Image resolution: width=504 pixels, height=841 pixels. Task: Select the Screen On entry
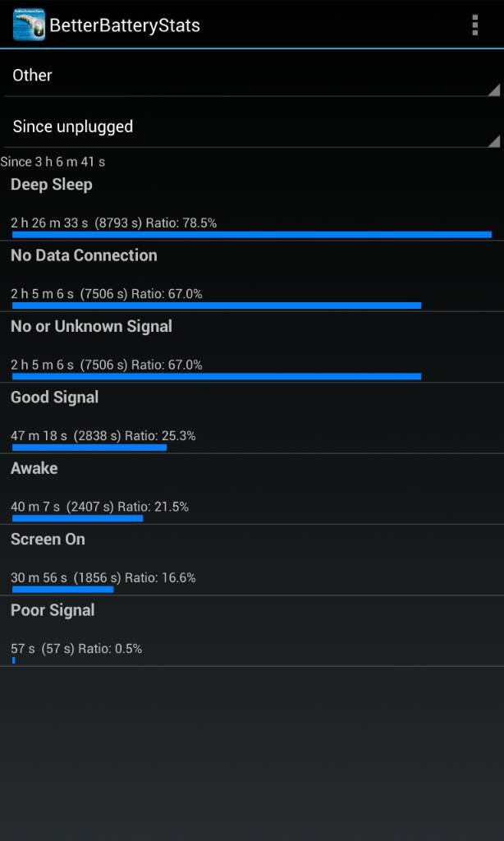(x=252, y=559)
